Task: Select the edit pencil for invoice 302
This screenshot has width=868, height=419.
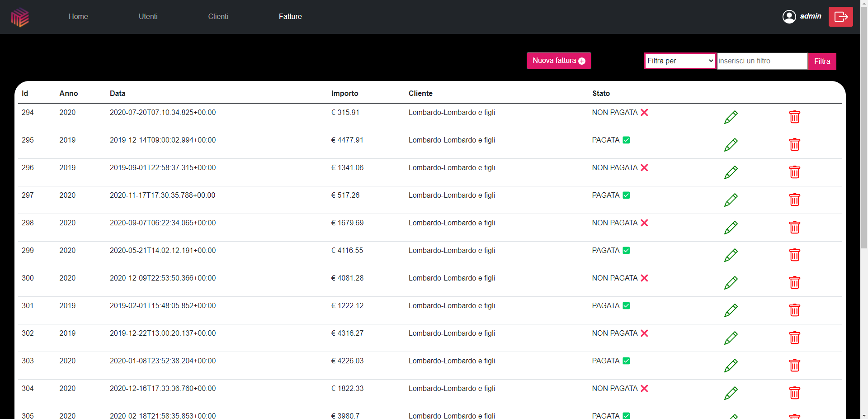Action: pyautogui.click(x=731, y=338)
